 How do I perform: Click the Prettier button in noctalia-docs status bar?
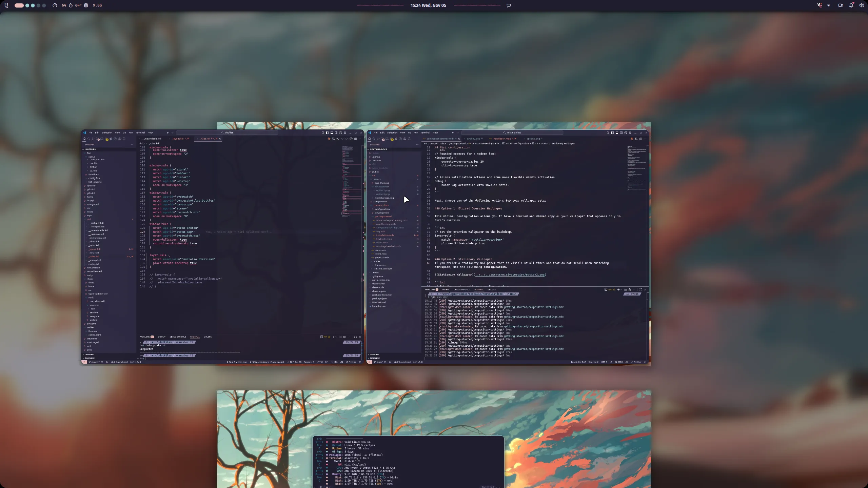(x=636, y=362)
